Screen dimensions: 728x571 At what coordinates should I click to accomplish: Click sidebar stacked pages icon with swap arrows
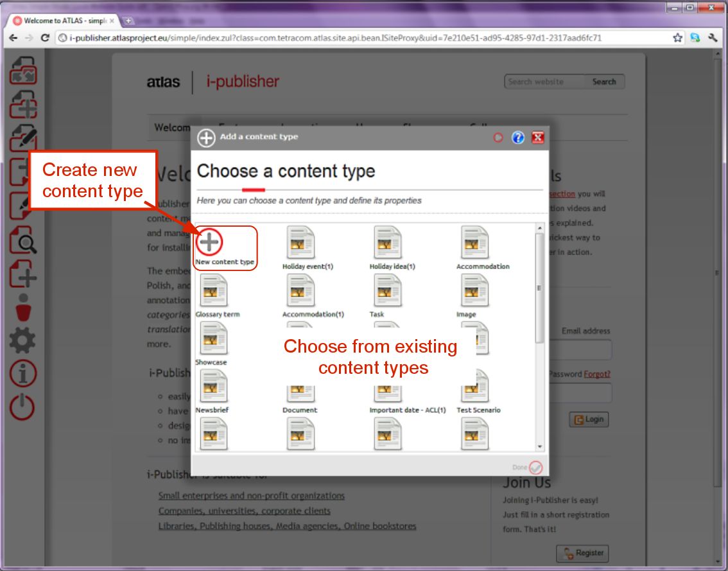24,71
